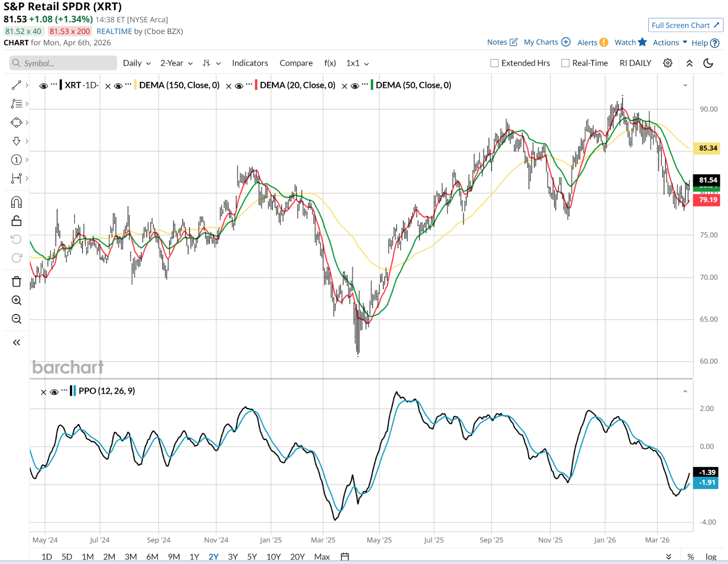Select the trend line drawing tool
This screenshot has height=564, width=728.
pos(16,85)
